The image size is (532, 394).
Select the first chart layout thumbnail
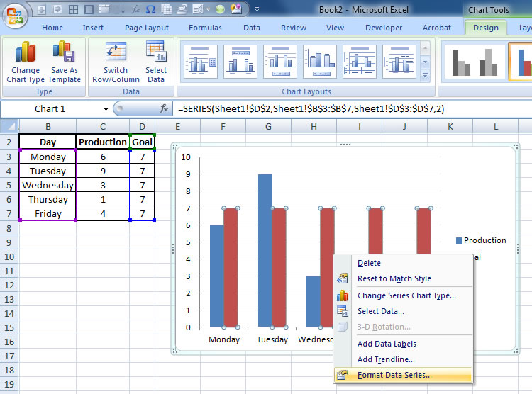click(201, 62)
